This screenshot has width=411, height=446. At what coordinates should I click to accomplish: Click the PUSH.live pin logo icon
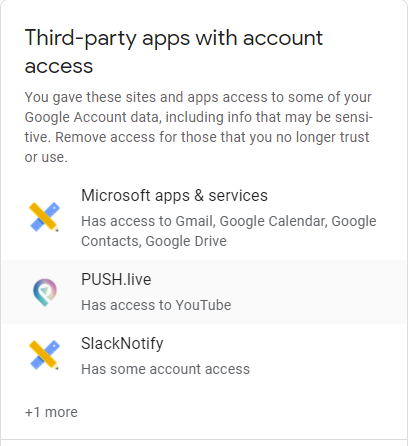pos(45,292)
